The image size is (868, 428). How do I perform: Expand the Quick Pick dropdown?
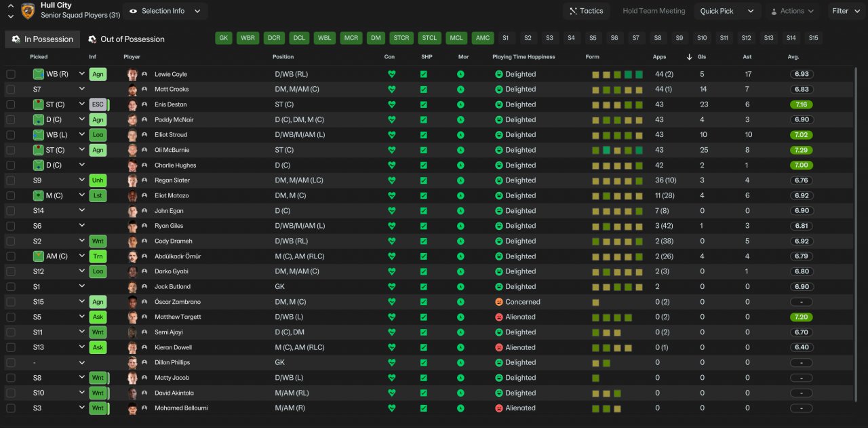727,11
